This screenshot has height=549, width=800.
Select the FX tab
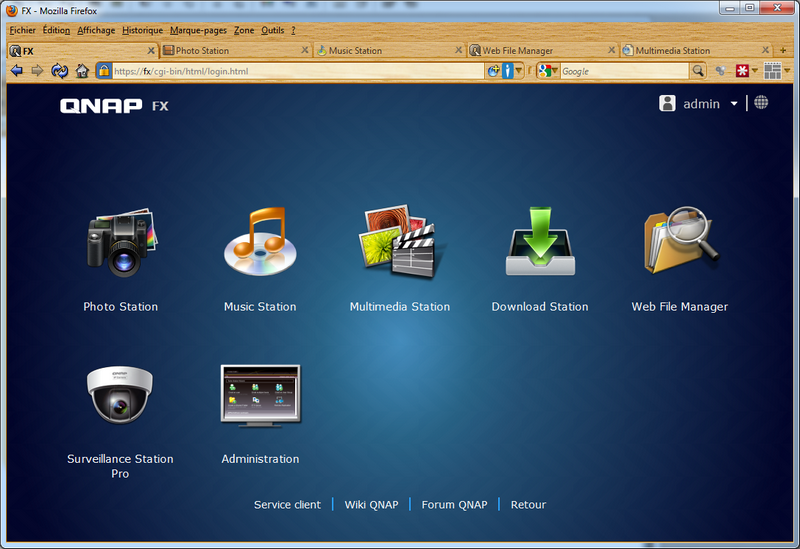(x=83, y=51)
